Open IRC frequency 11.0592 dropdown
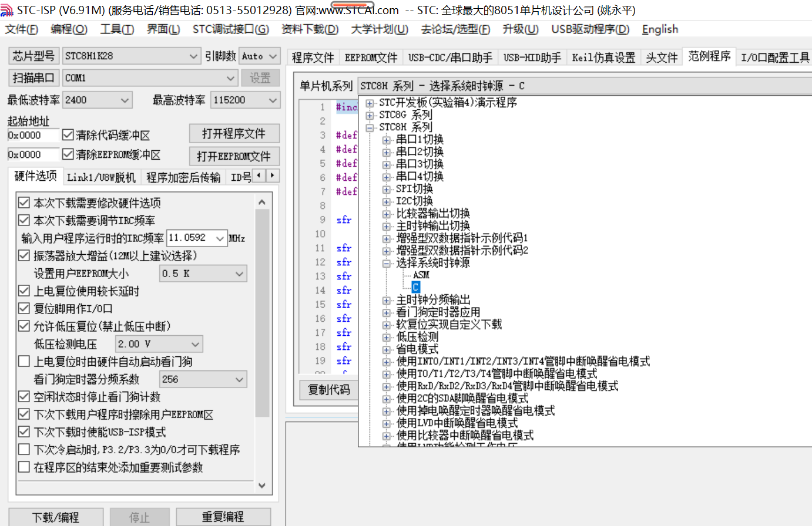This screenshot has width=812, height=526. (x=220, y=238)
